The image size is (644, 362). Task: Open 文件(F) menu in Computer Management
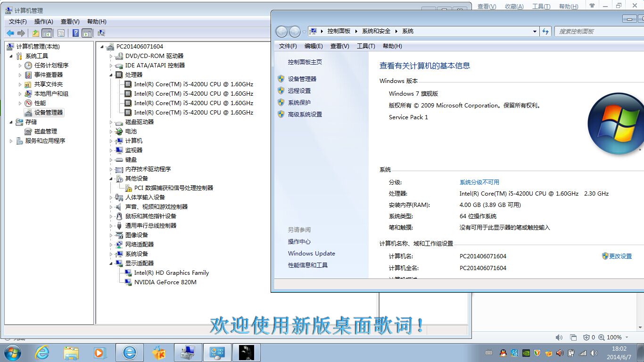tap(18, 22)
